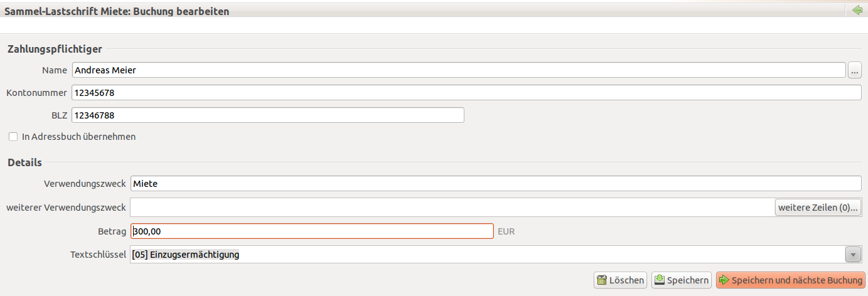The height and width of the screenshot is (296, 868).
Task: Select the '[05] Einzugsermächtigung' combo box
Action: coord(496,255)
